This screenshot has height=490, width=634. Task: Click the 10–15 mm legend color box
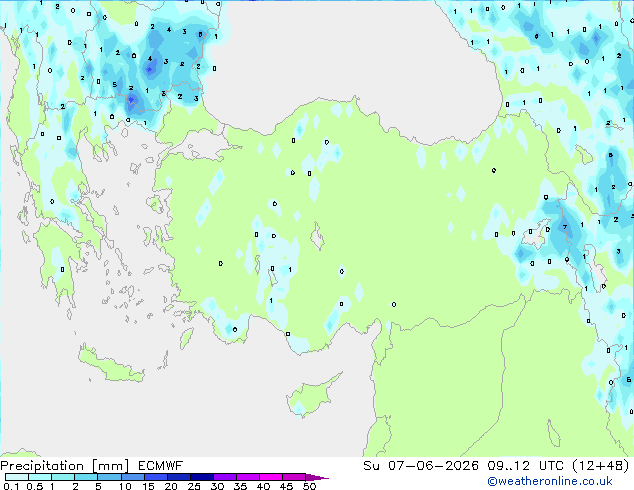point(133,477)
